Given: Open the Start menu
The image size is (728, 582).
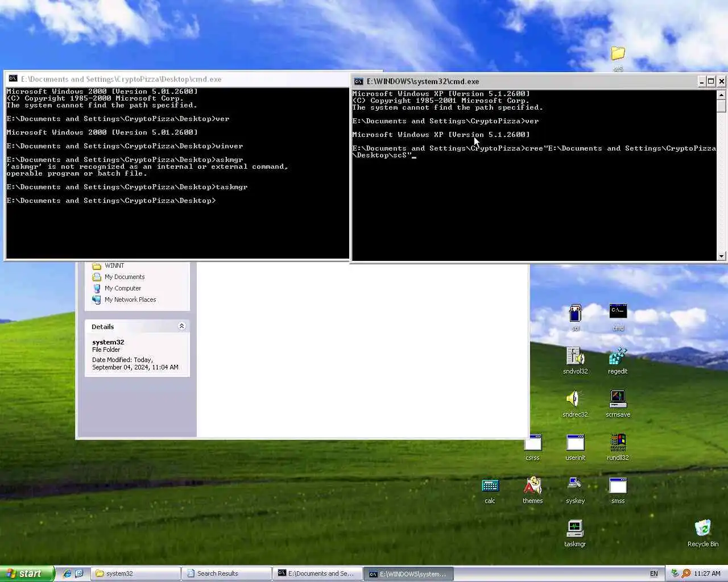Looking at the screenshot, I should click(27, 573).
